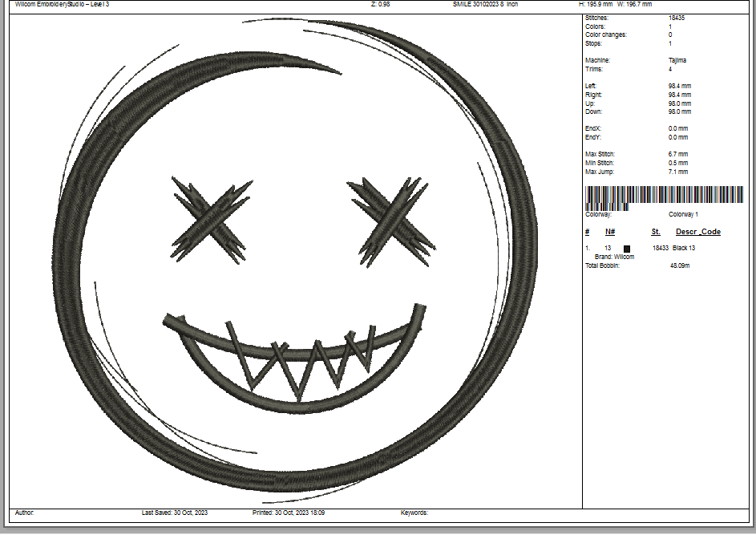756x535 pixels.
Task: Click the Total Bobbin 48.09m value
Action: click(x=680, y=265)
